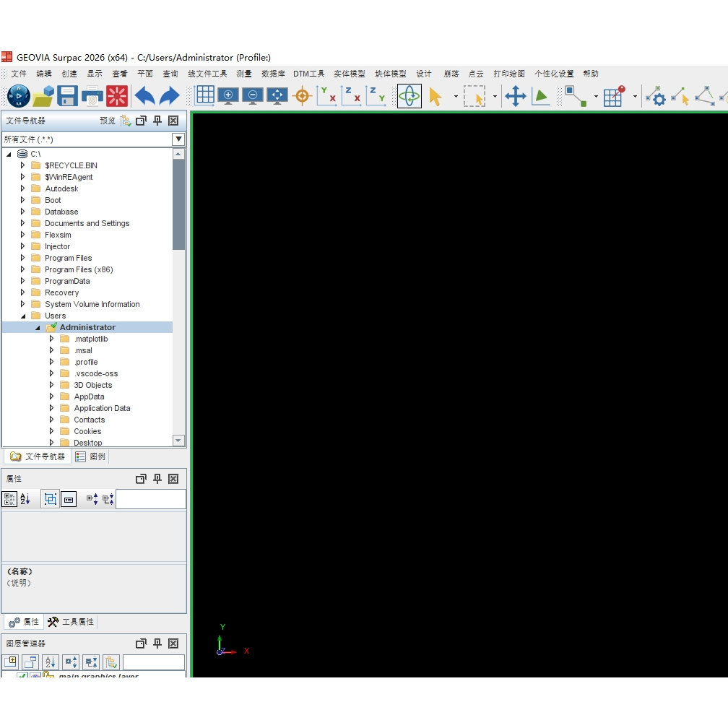Switch to the 工具属性 tab
The height and width of the screenshot is (728, 728).
point(71,622)
